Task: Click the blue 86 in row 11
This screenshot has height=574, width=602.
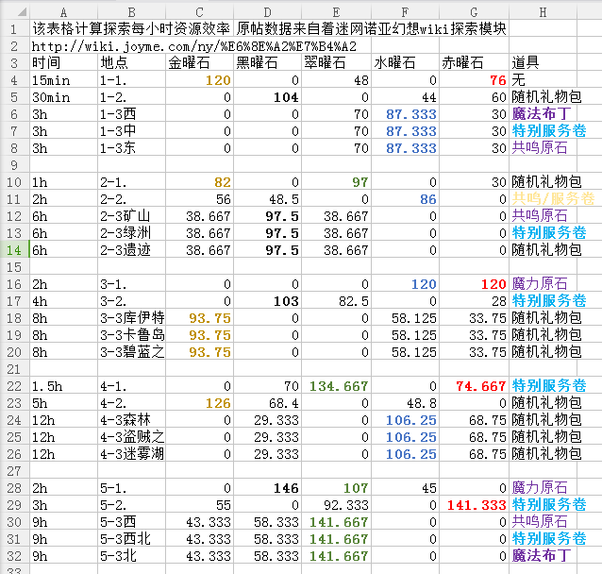Action: (428, 199)
